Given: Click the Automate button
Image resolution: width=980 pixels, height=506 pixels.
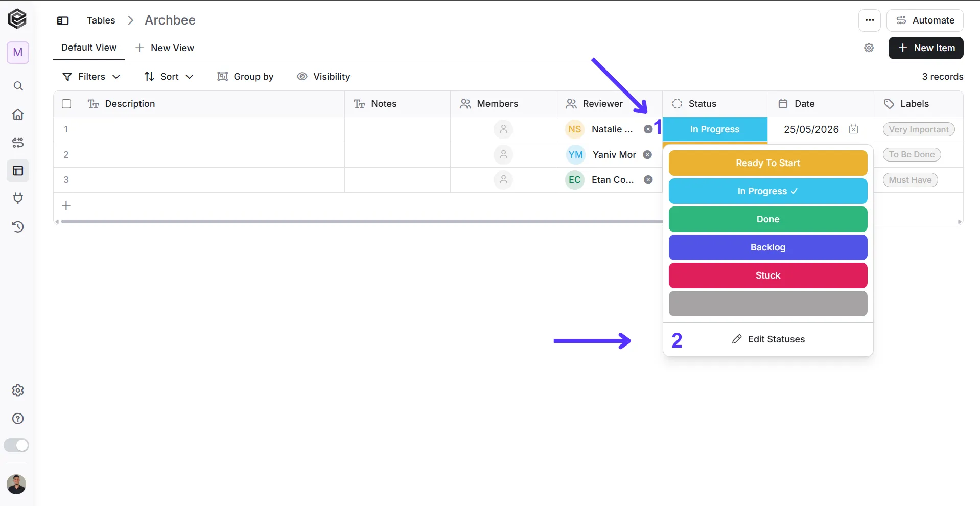Looking at the screenshot, I should pyautogui.click(x=925, y=20).
